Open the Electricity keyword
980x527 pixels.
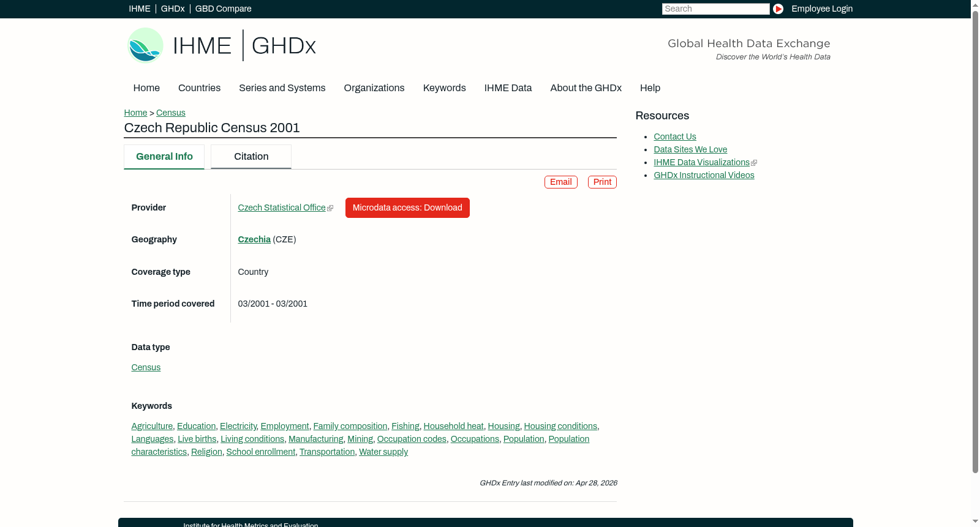238,427
